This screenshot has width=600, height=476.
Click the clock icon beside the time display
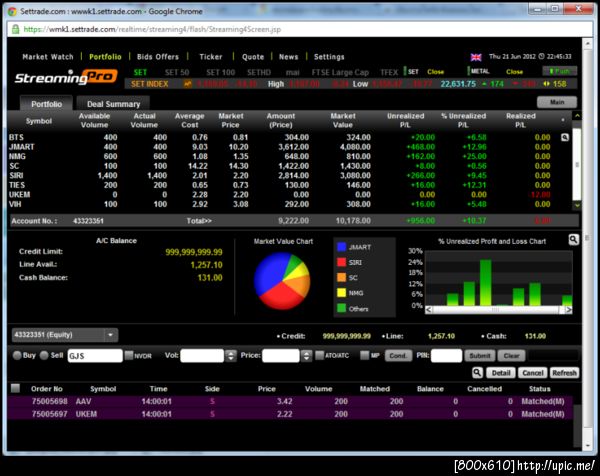(541, 57)
